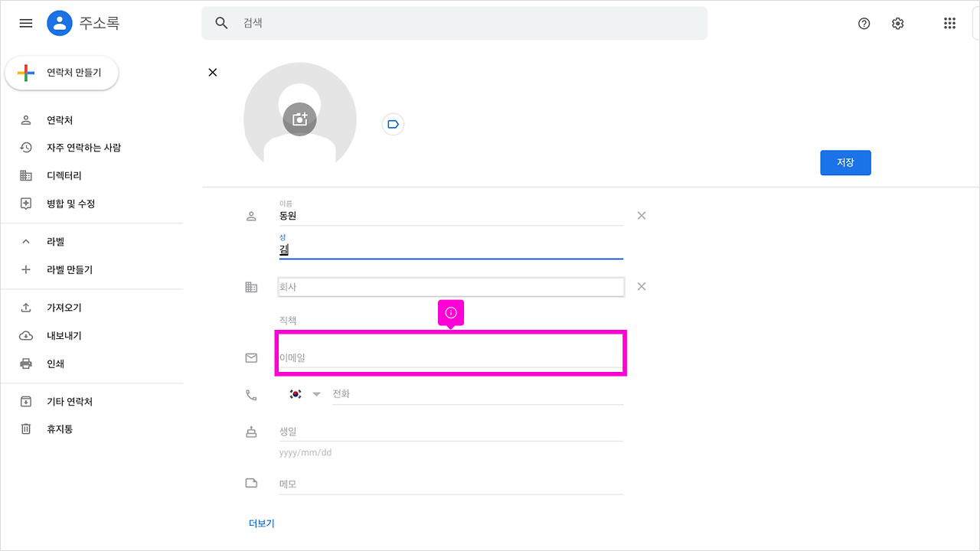Open the main hamburger menu
Viewport: 980px width, 551px height.
click(26, 24)
